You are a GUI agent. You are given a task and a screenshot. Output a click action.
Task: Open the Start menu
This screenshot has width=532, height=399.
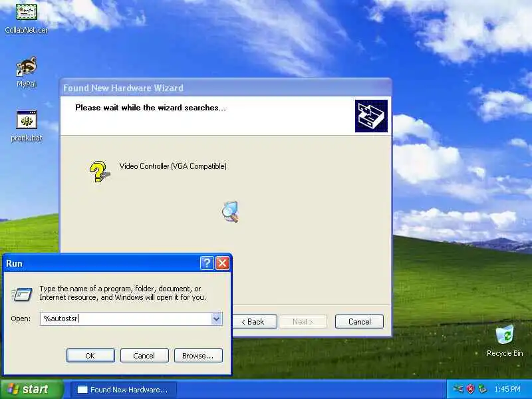[31, 389]
